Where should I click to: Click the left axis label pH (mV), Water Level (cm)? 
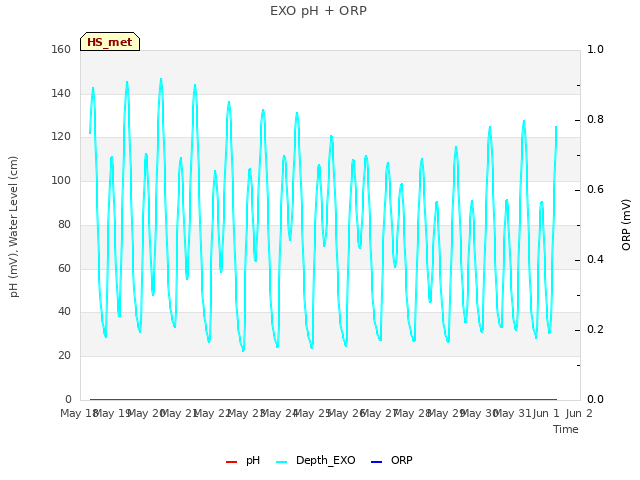click(x=13, y=227)
